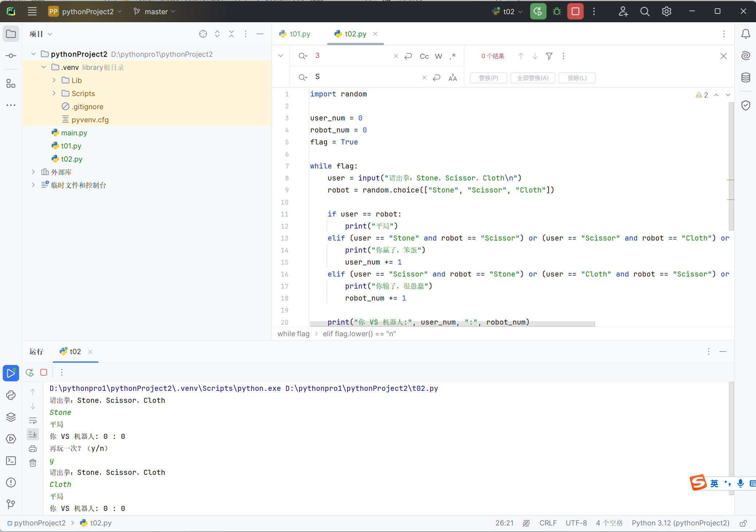The height and width of the screenshot is (532, 756).
Task: Open the main hamburger menu
Action: click(x=32, y=12)
